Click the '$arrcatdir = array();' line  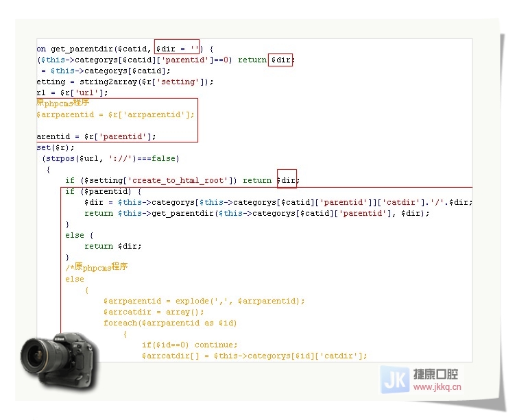tap(154, 312)
